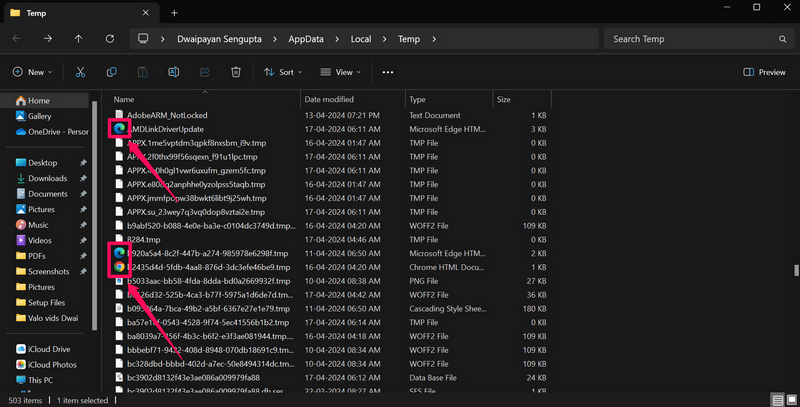Viewport: 800px width, 407px height.
Task: Click the Copy icon in toolbar
Action: point(112,72)
